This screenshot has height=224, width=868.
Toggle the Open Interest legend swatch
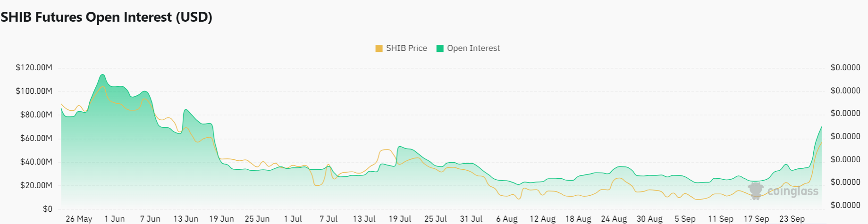tap(440, 49)
